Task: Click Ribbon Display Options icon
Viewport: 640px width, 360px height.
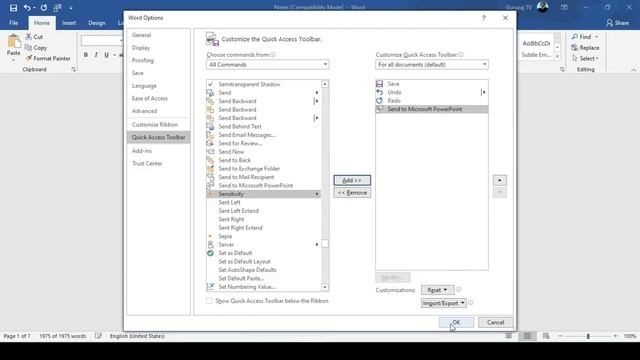Action: 564,7
